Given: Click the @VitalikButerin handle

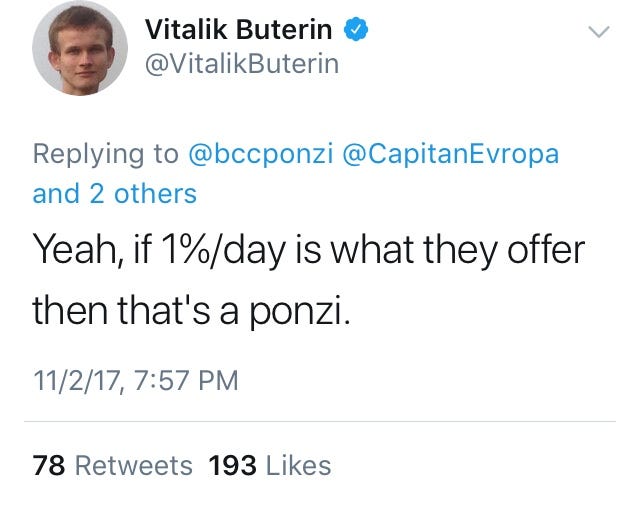Looking at the screenshot, I should pyautogui.click(x=242, y=64).
